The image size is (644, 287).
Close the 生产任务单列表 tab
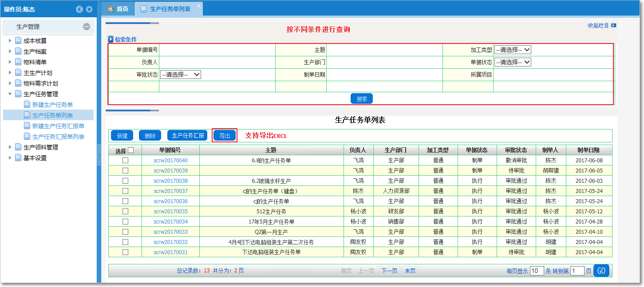[x=198, y=6]
